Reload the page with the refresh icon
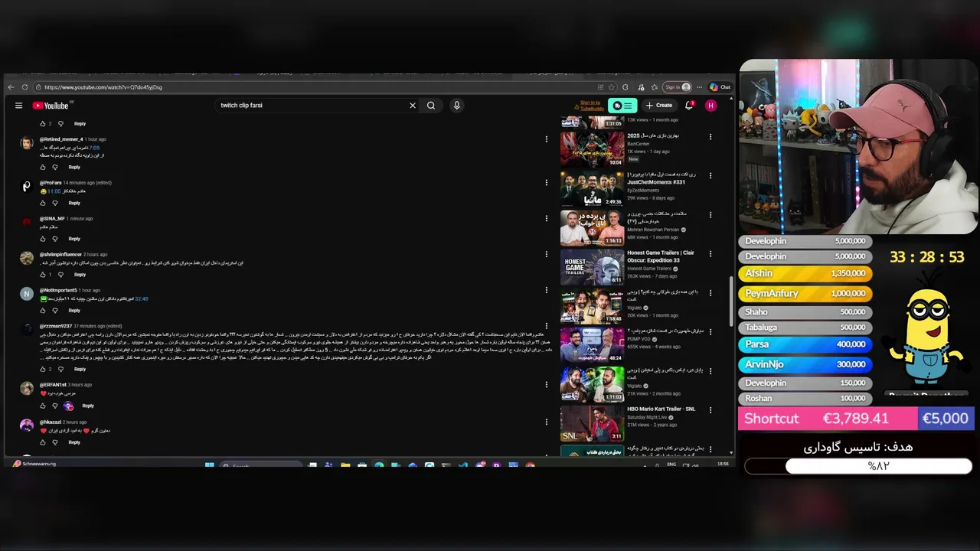The width and height of the screenshot is (980, 551). coord(24,87)
